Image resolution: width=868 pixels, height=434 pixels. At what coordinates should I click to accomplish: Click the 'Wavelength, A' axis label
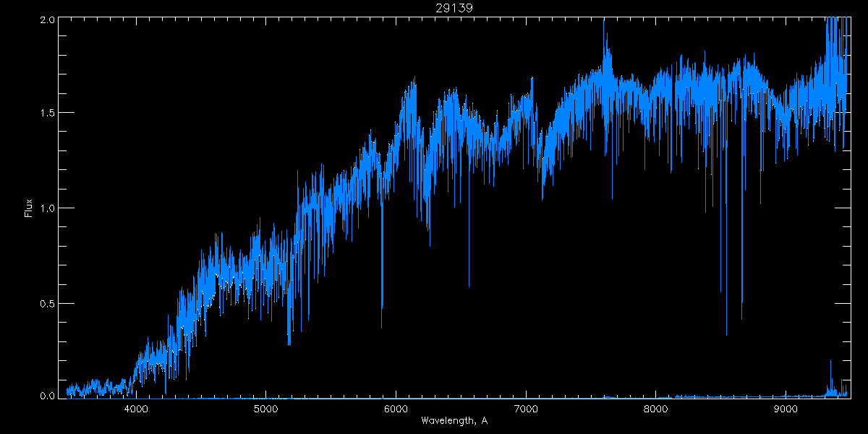pos(454,421)
